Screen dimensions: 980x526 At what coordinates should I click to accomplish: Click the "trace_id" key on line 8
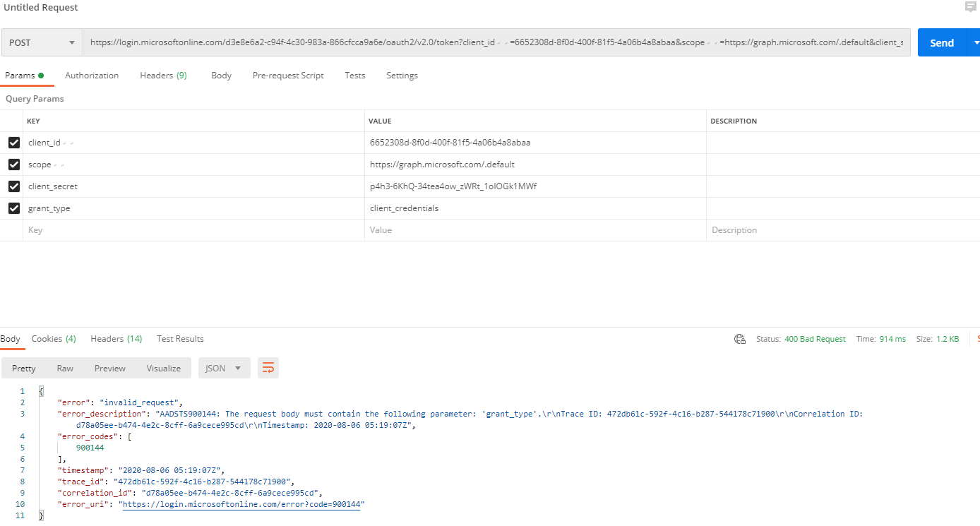coord(80,482)
